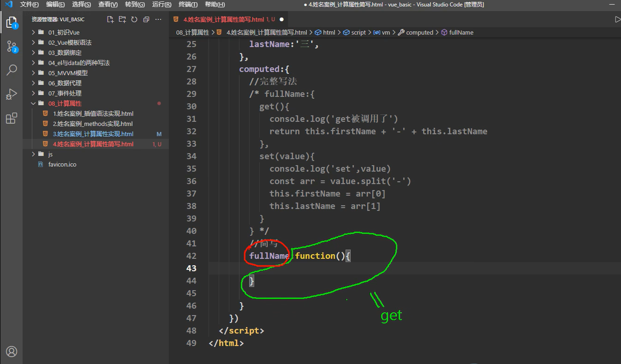Click the function keyword on line 42
This screenshot has height=364, width=621.
pos(315,256)
